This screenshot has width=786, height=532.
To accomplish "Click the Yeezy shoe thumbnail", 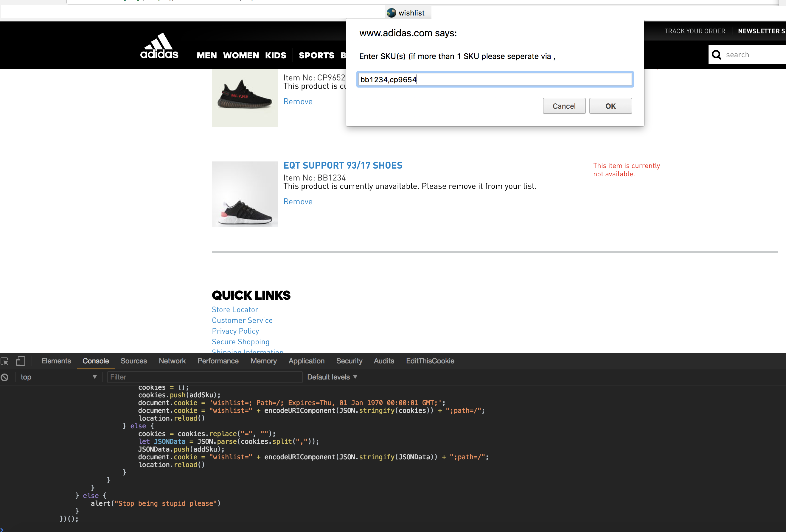I will tap(245, 98).
